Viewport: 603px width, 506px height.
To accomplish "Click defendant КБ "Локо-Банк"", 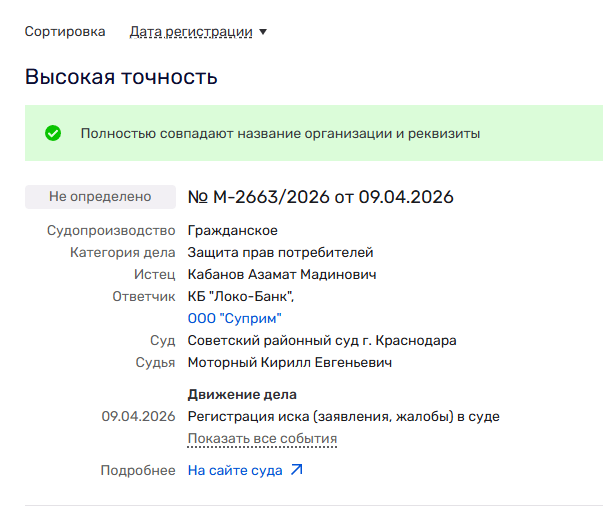I will pyautogui.click(x=241, y=296).
